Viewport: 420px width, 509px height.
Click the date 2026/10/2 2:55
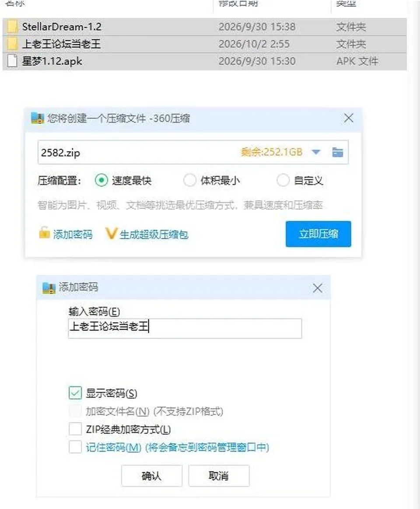[254, 44]
